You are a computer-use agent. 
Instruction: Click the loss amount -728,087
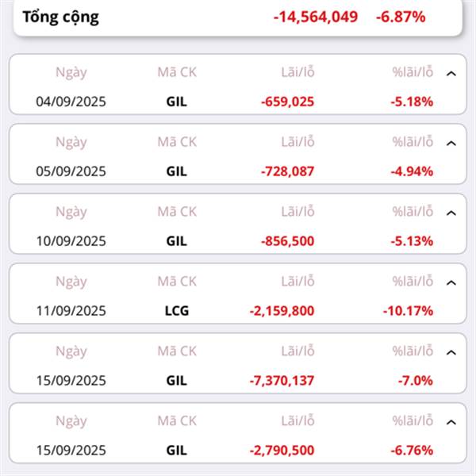(x=287, y=171)
